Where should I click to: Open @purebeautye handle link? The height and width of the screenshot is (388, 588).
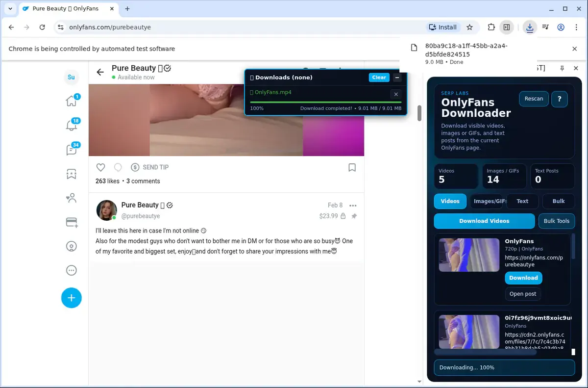(x=141, y=216)
